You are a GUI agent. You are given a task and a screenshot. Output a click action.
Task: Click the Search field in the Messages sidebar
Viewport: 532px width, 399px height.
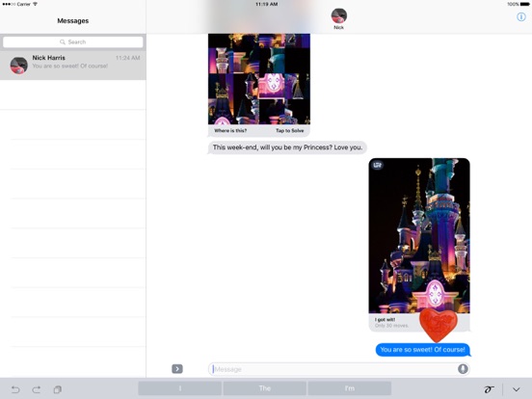click(73, 42)
